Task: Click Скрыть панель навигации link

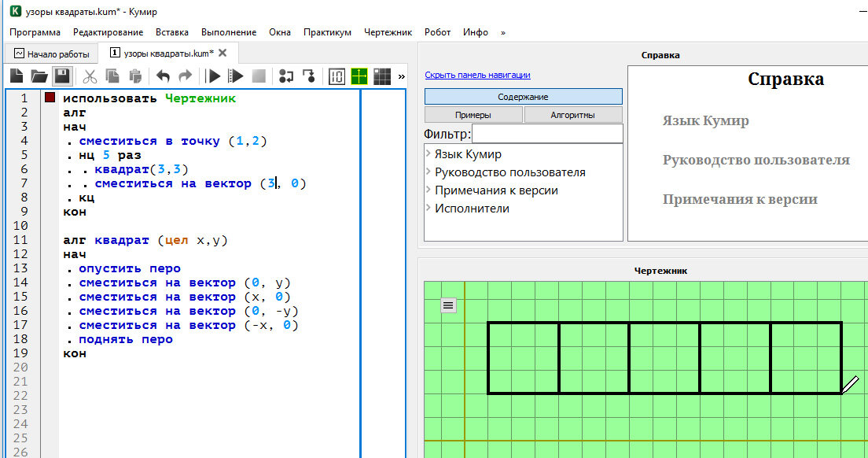Action: coord(477,75)
